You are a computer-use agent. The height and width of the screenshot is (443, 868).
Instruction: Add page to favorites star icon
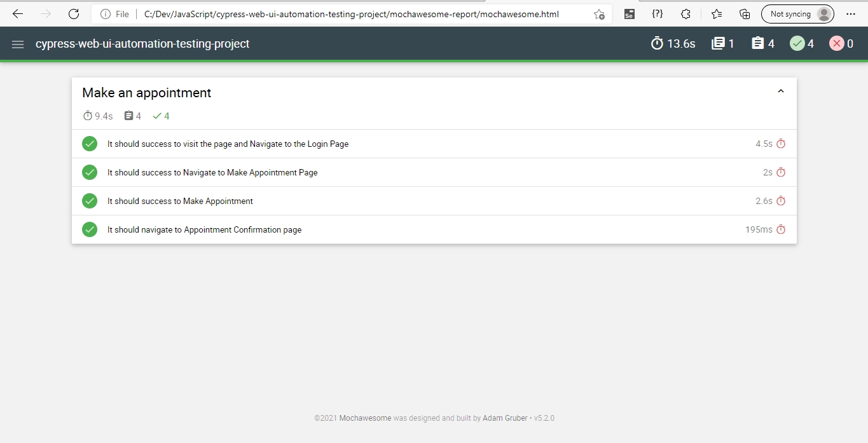click(599, 14)
